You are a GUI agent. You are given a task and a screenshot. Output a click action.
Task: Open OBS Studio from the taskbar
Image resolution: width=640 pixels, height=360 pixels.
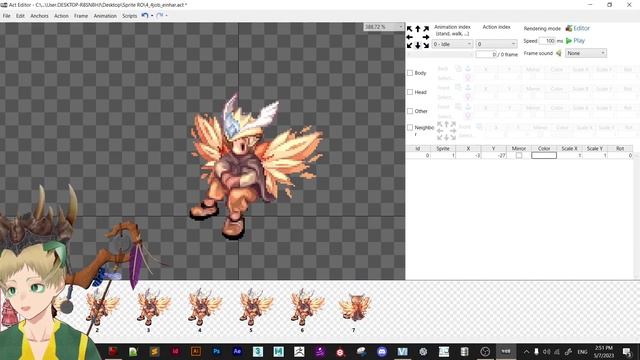tap(485, 351)
